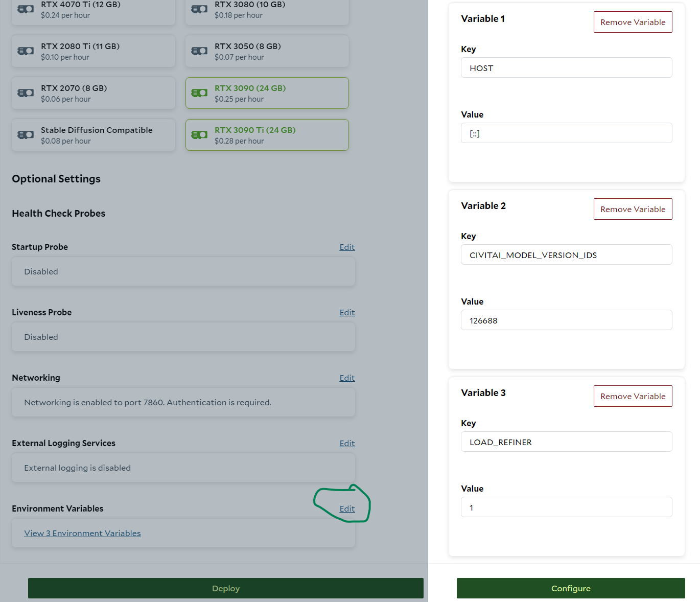The image size is (700, 602).
Task: Focus the LOAD_REFINER key field
Action: [566, 442]
